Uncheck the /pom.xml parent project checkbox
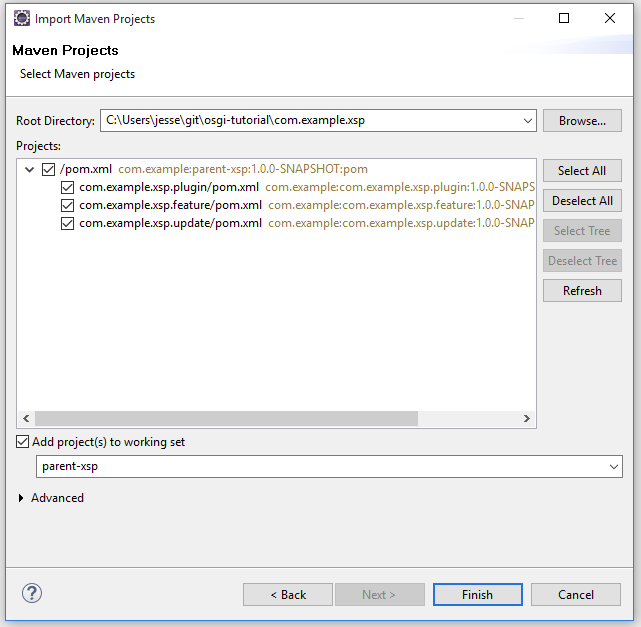Image resolution: width=641 pixels, height=627 pixels. coord(49,169)
